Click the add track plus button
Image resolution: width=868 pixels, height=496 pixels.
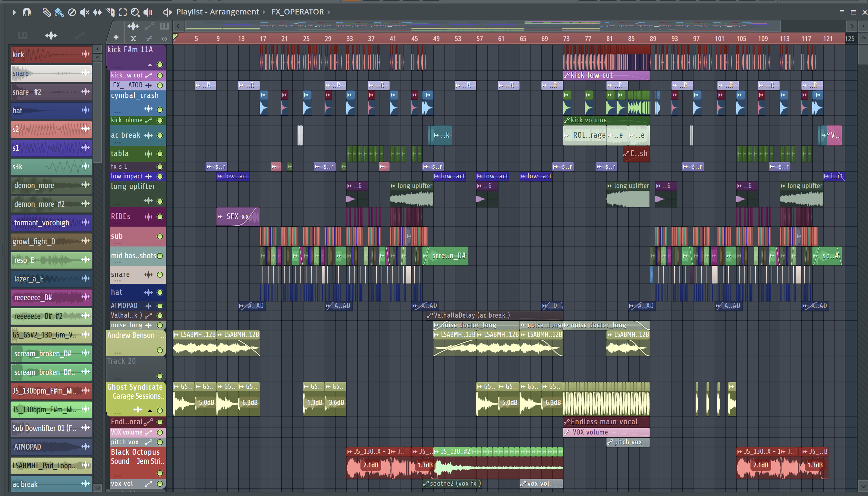point(116,37)
